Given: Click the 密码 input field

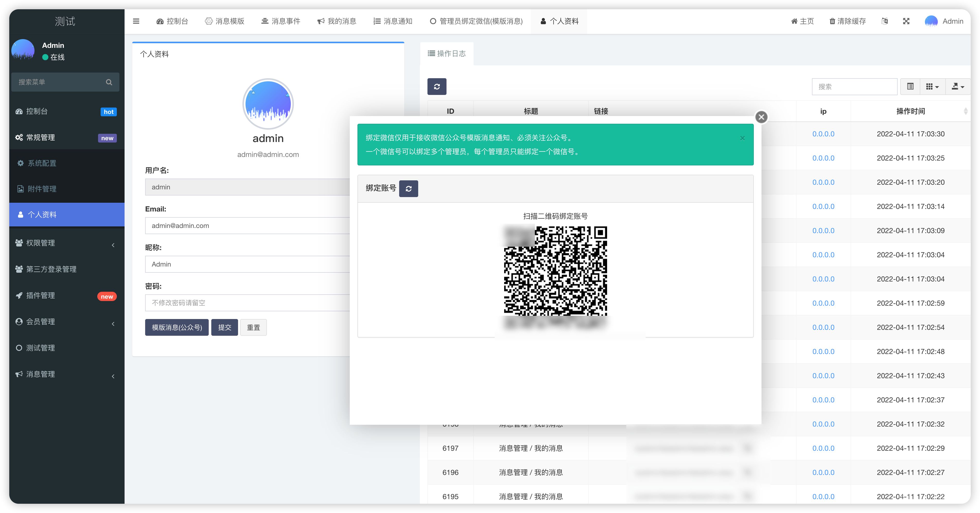Looking at the screenshot, I should click(x=247, y=303).
